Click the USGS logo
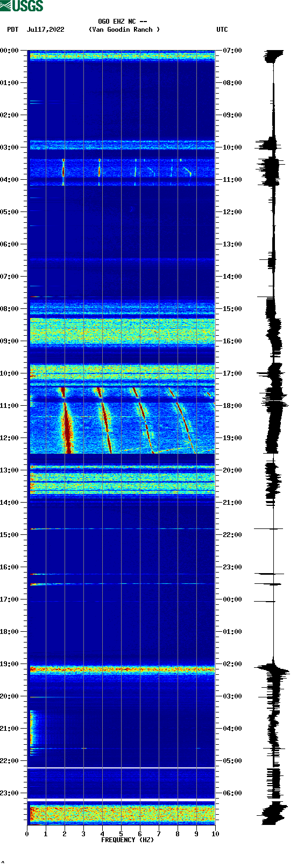This screenshot has height=868, width=297. tap(22, 6)
